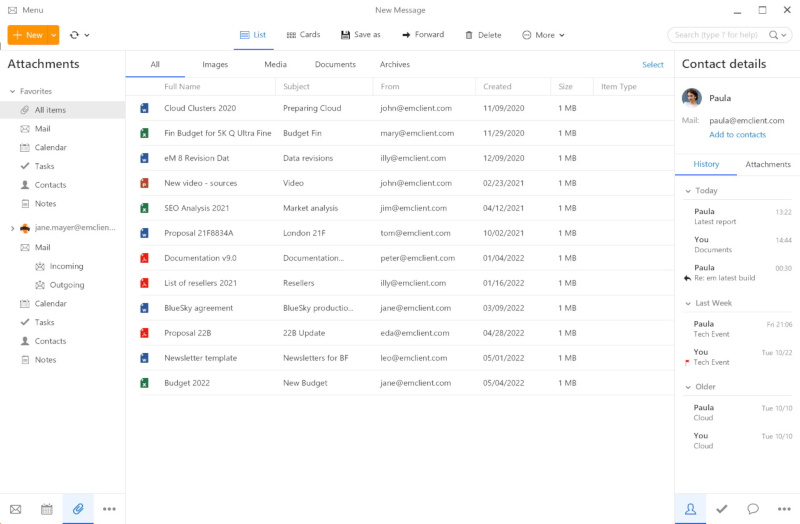Click paula@emclient.com email address

pyautogui.click(x=746, y=120)
